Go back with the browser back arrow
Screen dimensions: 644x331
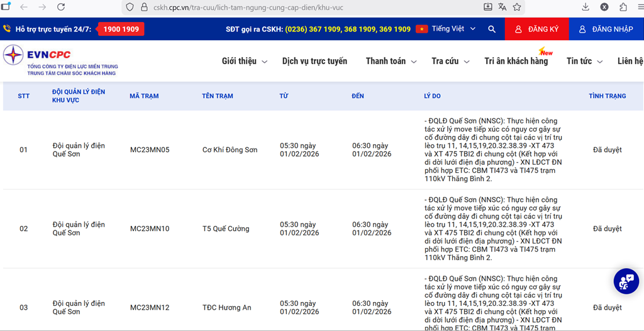[24, 7]
